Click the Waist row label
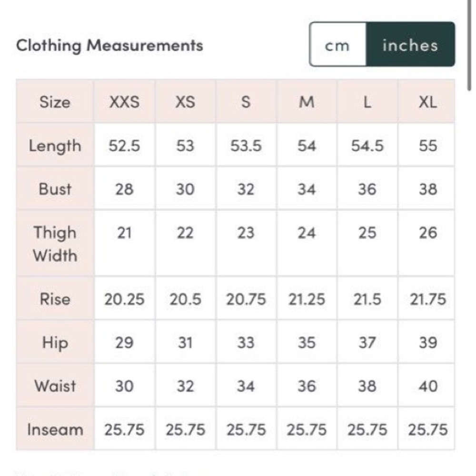This screenshot has width=476, height=476. 55,386
